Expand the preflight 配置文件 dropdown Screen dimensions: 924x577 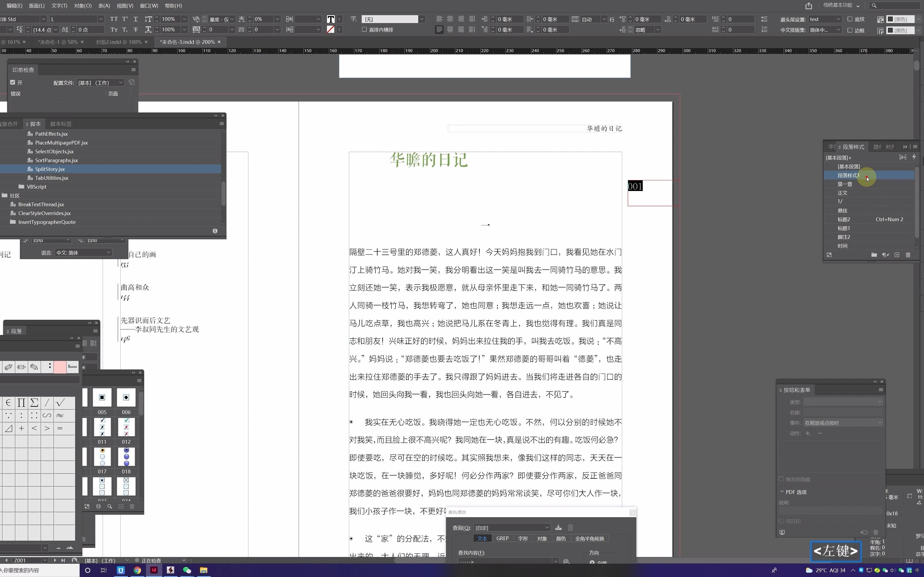pyautogui.click(x=101, y=83)
